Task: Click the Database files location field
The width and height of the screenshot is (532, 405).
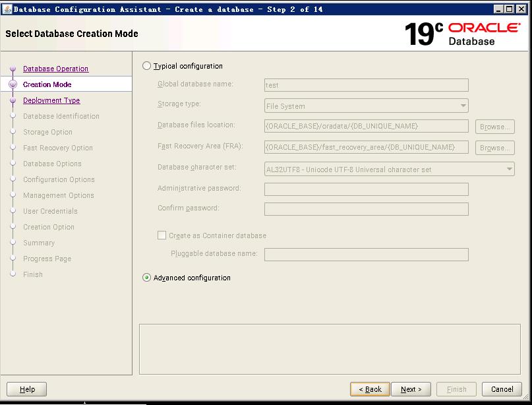Action: tap(367, 126)
